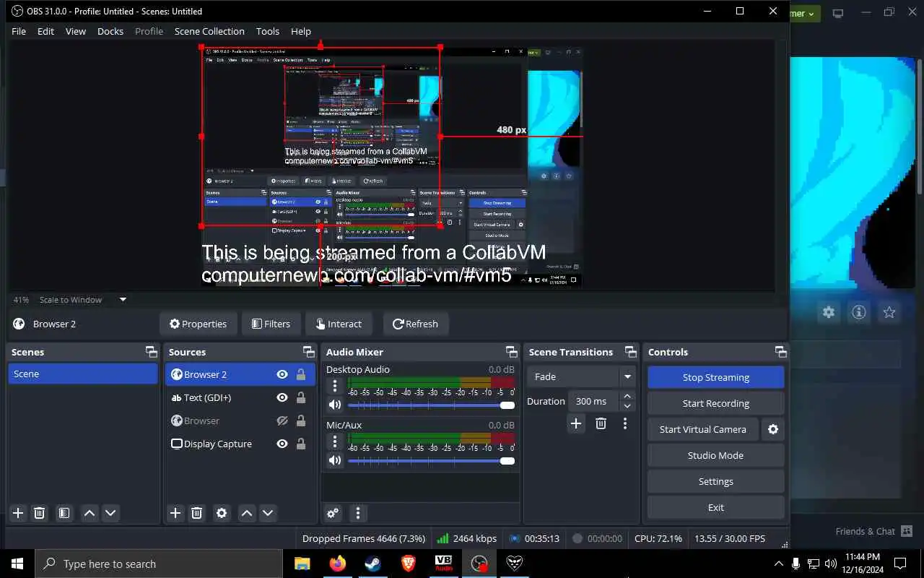
Task: Add a scene transition with plus icon
Action: 575,423
